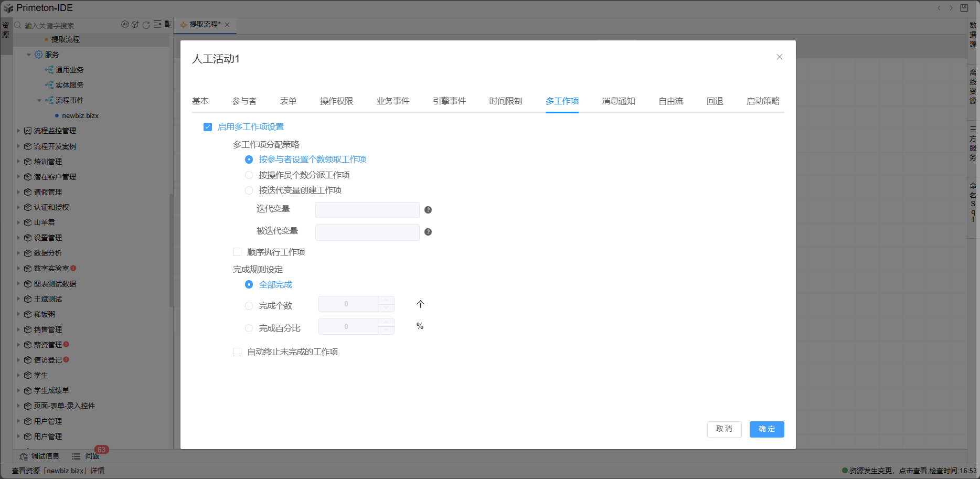The image size is (980, 479).
Task: Switch to the 参与者 tab
Action: pyautogui.click(x=244, y=101)
